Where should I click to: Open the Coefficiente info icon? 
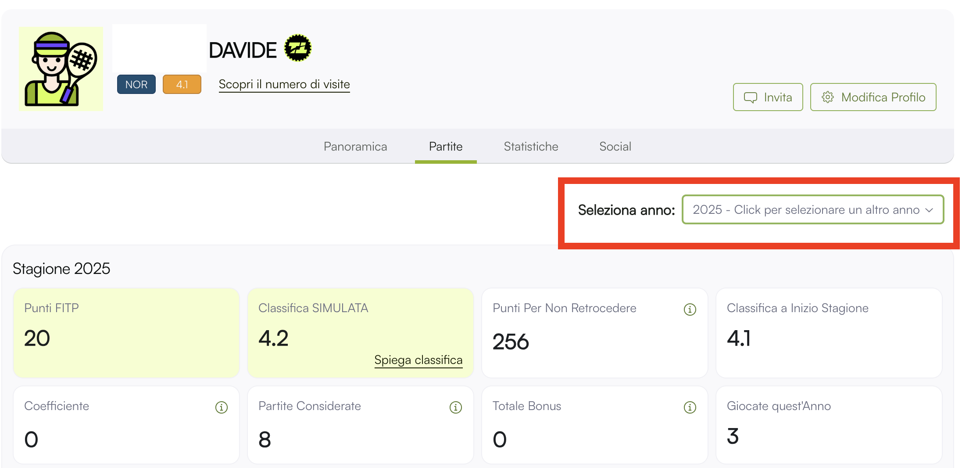pyautogui.click(x=221, y=407)
